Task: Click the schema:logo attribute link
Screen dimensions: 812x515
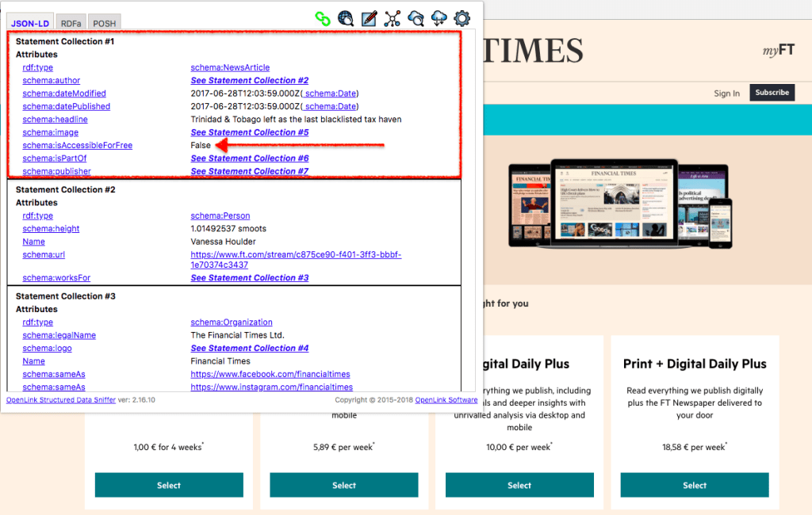Action: click(x=47, y=348)
